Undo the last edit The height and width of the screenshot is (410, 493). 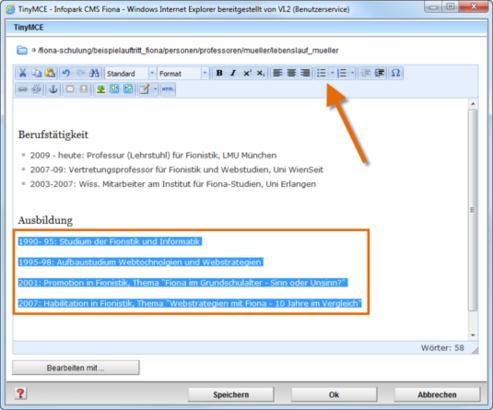click(x=66, y=73)
